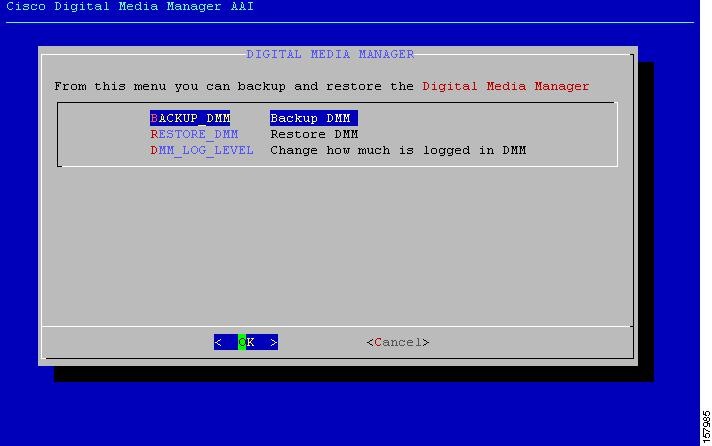Click 'Change how much is logged in DMM'
The width and height of the screenshot is (712, 446).
click(398, 150)
